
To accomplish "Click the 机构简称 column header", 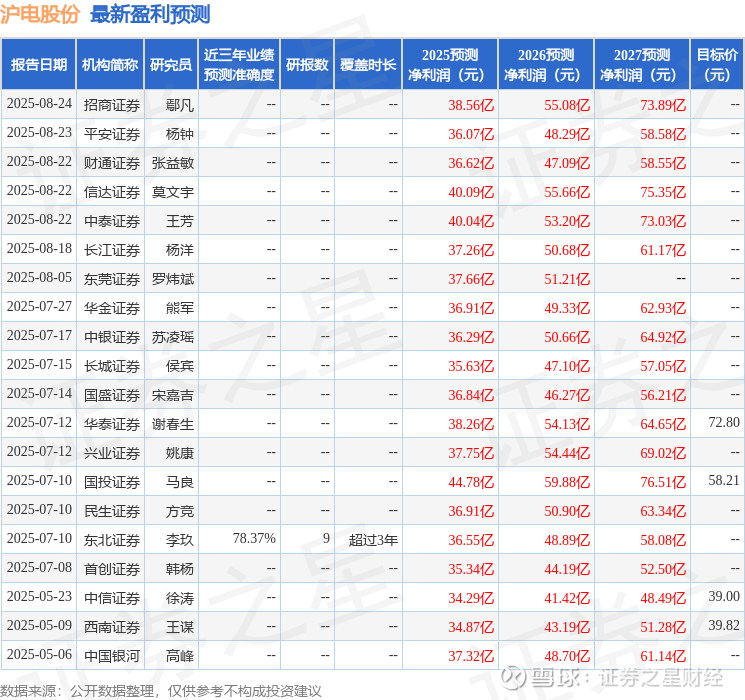I will [110, 65].
